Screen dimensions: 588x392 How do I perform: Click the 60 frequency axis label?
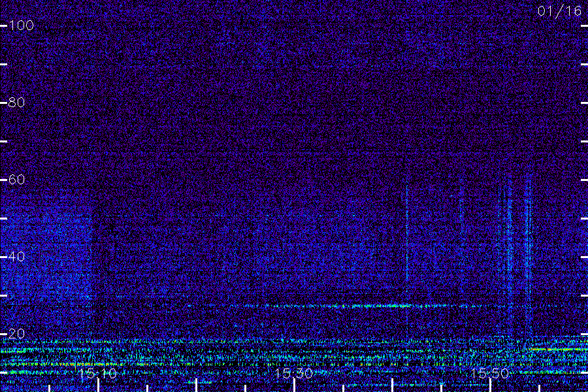pyautogui.click(x=16, y=180)
